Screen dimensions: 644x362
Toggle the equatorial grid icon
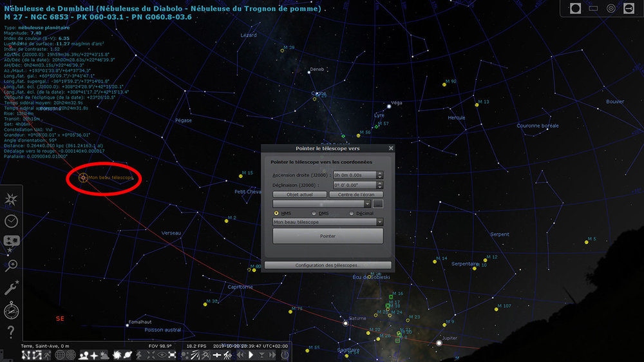pos(59,355)
